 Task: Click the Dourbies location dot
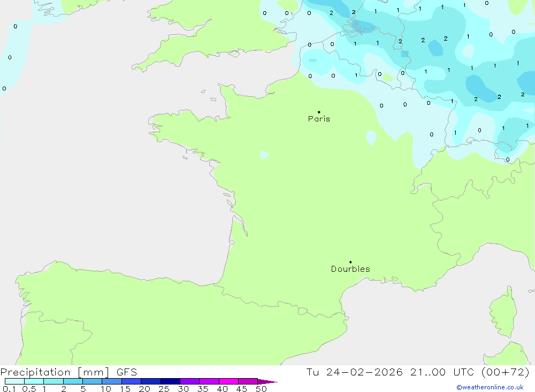(x=350, y=262)
